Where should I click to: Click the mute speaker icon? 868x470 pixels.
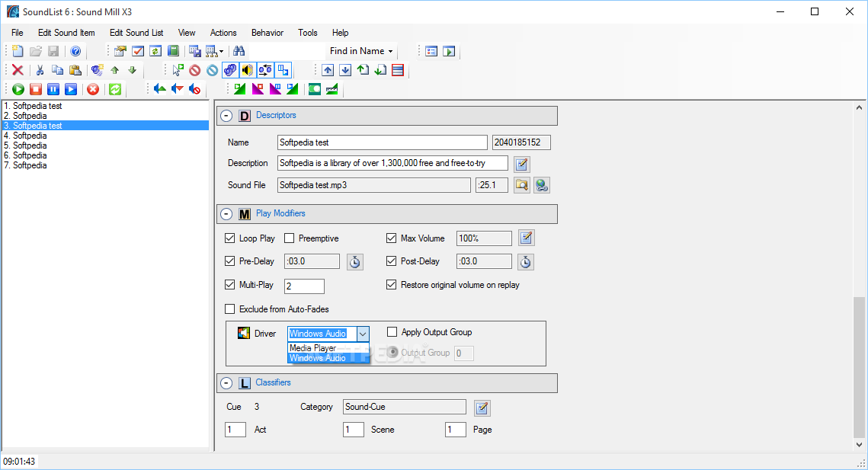coord(195,89)
